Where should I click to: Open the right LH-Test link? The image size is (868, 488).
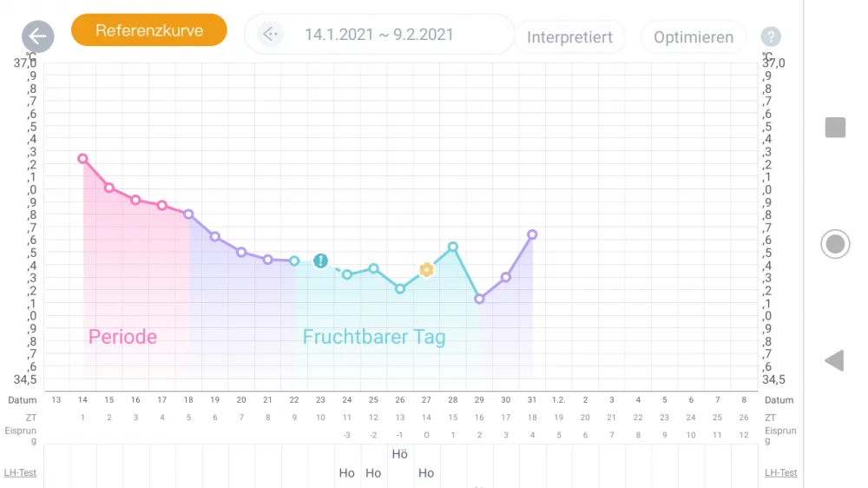tap(780, 472)
